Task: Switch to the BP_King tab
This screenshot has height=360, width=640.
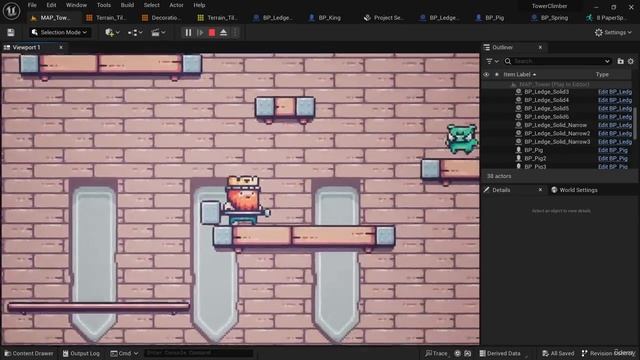Action: click(325, 18)
